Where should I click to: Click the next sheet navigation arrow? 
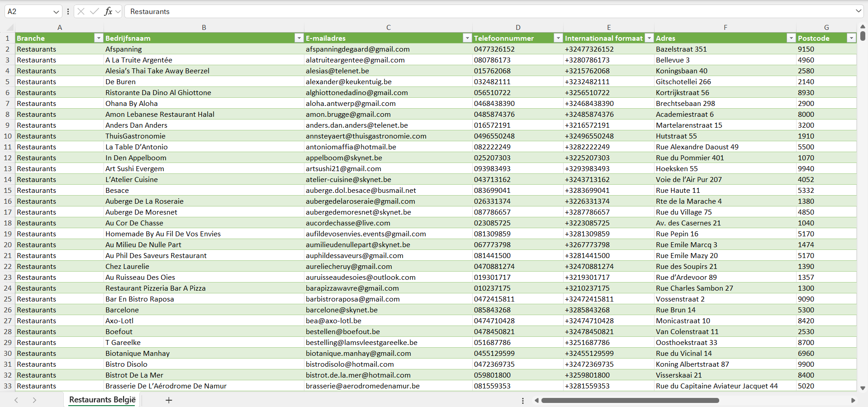(x=34, y=400)
